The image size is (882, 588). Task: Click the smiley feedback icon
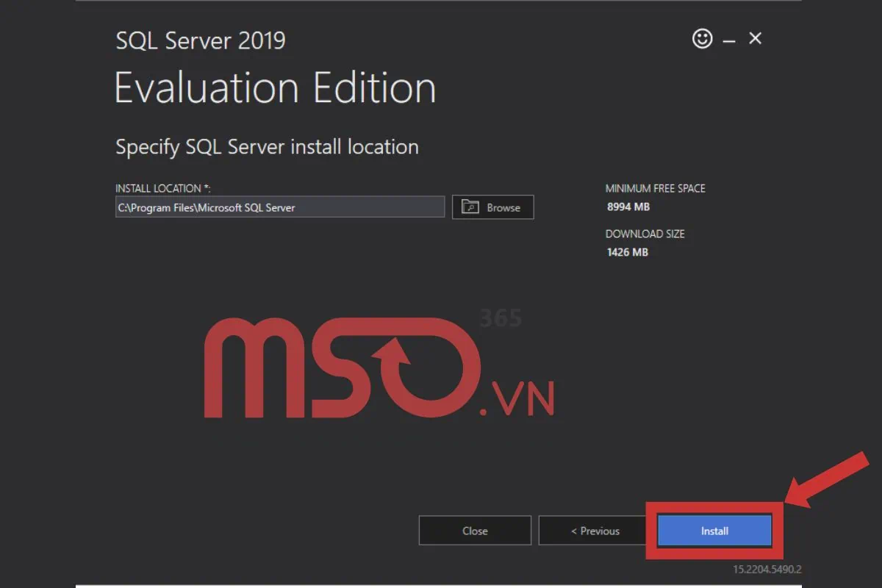tap(703, 38)
